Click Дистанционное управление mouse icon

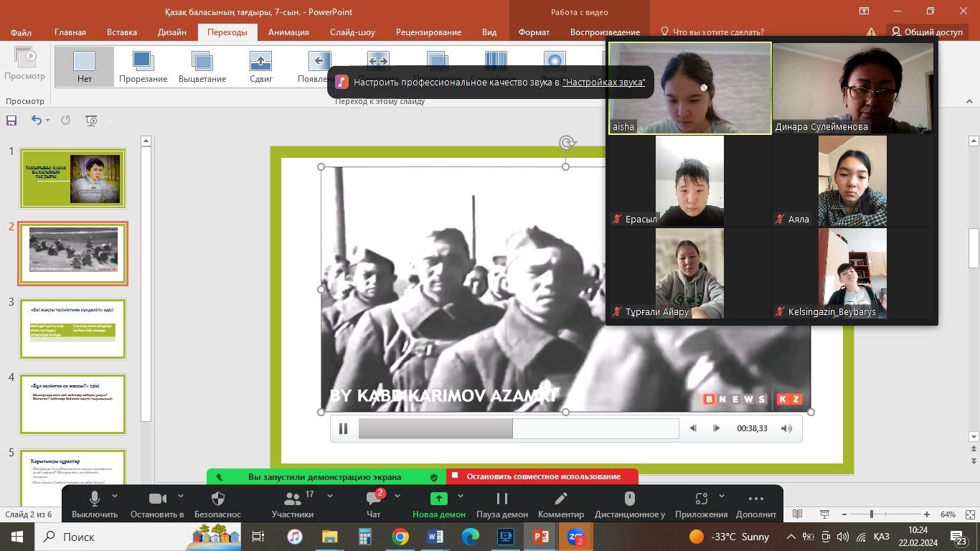pyautogui.click(x=629, y=499)
